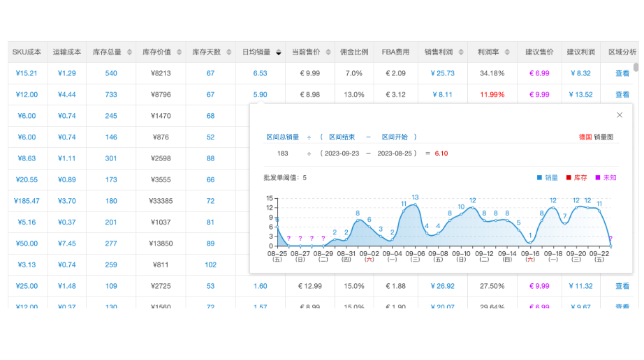Open 查看 in the first row
This screenshot has height=360, width=644.
(622, 73)
